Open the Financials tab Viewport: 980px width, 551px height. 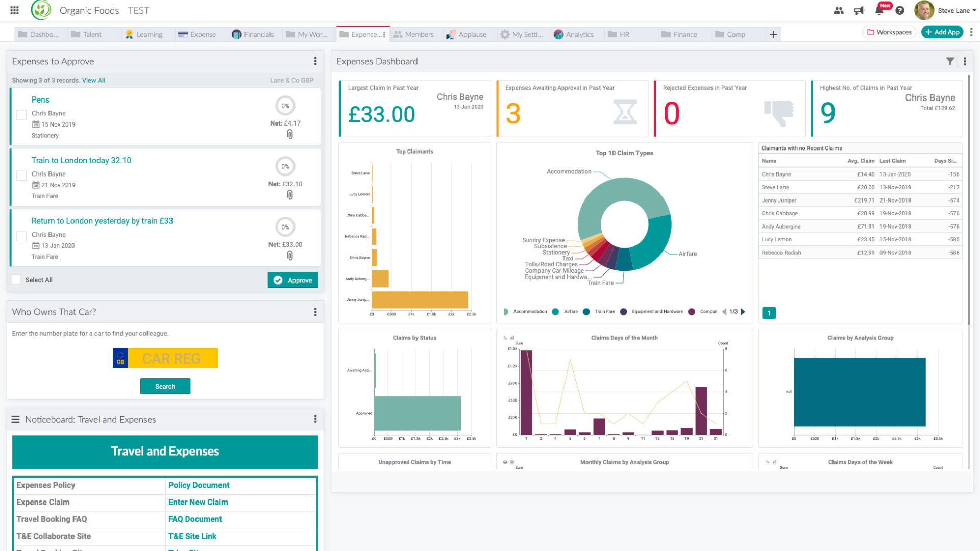click(254, 34)
